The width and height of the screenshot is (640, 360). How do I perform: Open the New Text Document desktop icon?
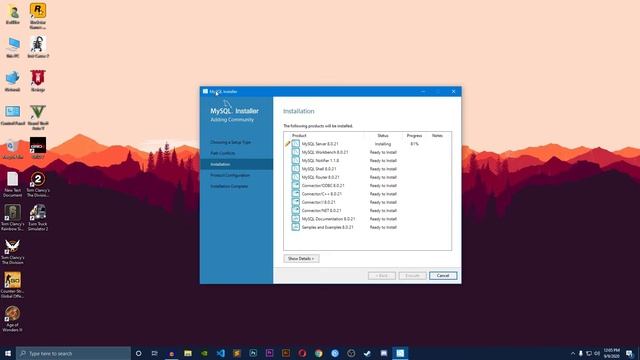click(13, 184)
